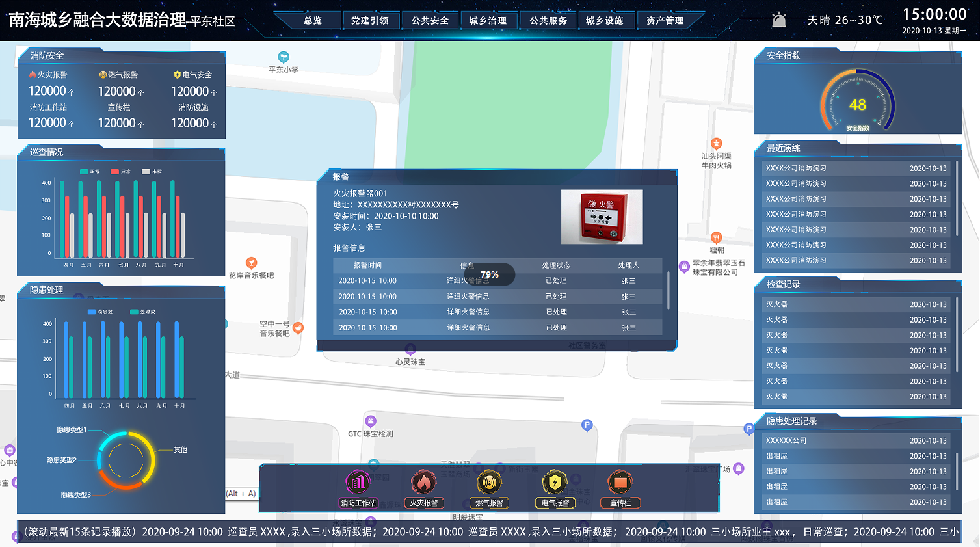Screen dimensions: 980x547
Task: Click the scrolling records ticker at bottom
Action: point(490,532)
